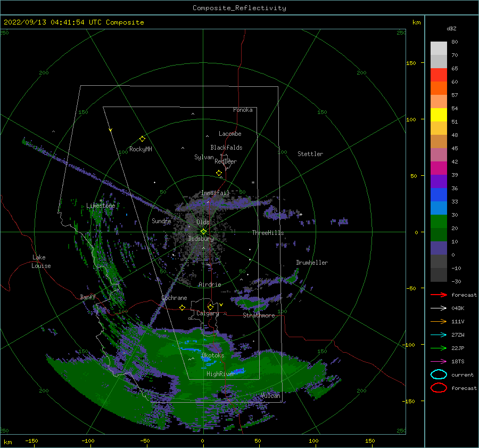Click the Didsbury town label
479x448 pixels.
(x=201, y=239)
